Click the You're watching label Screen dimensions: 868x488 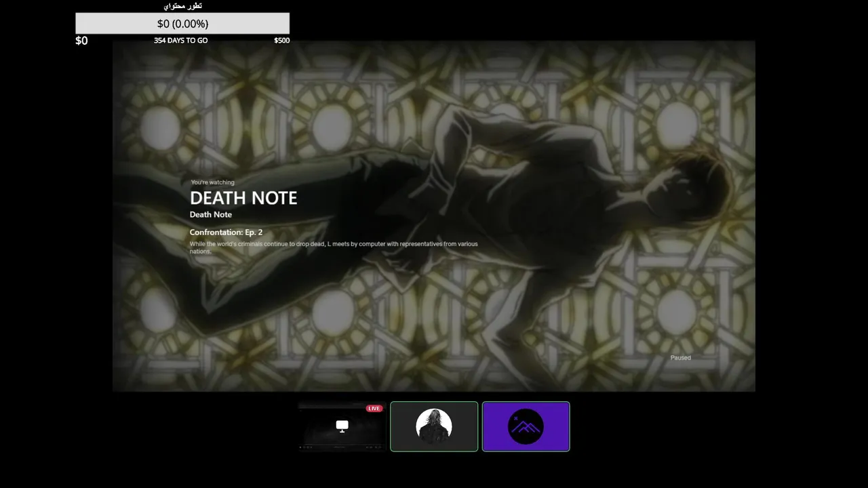point(212,182)
